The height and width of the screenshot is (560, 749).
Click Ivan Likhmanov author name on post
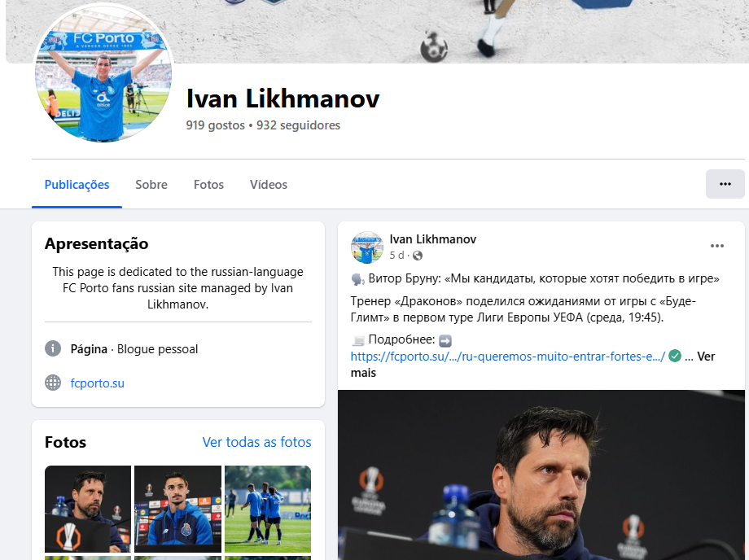[x=433, y=239]
